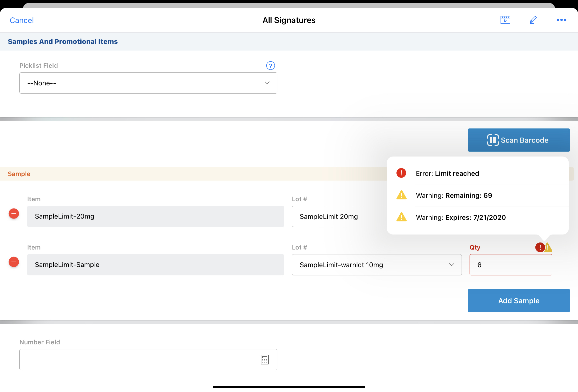Focus the empty Number Field input
The image size is (578, 392).
point(139,359)
